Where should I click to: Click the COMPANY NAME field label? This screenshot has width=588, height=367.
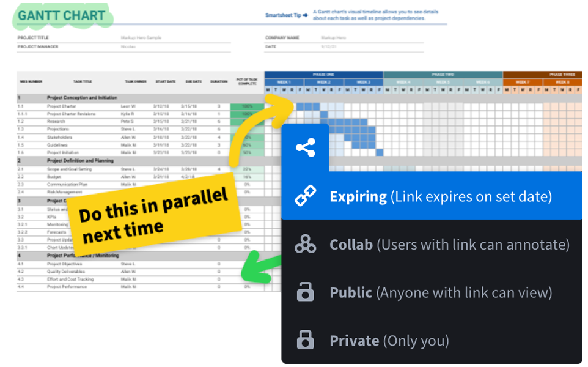(x=282, y=37)
